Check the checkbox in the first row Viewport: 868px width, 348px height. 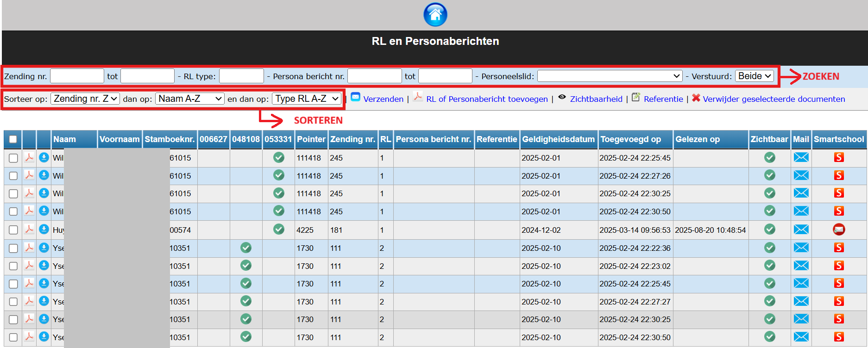click(x=13, y=158)
